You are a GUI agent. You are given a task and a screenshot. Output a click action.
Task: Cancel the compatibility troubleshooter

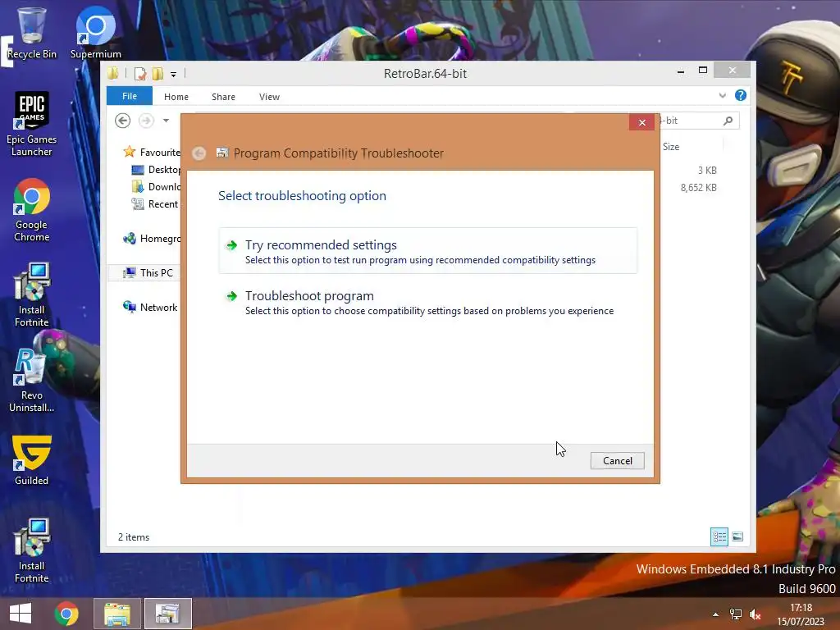pos(617,461)
